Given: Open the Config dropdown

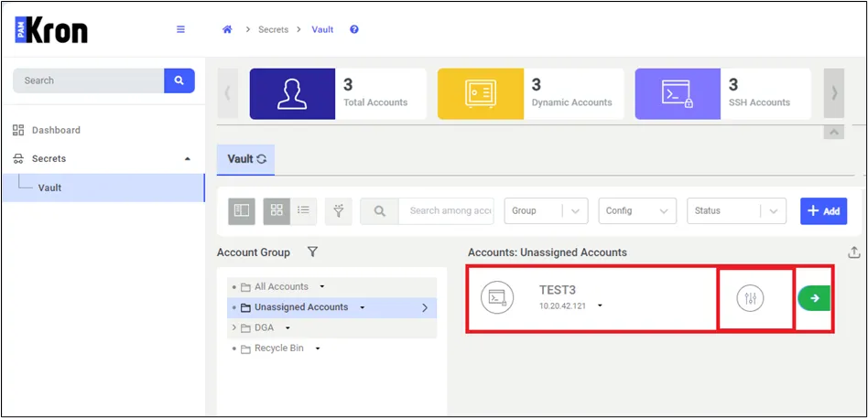Looking at the screenshot, I should point(637,210).
